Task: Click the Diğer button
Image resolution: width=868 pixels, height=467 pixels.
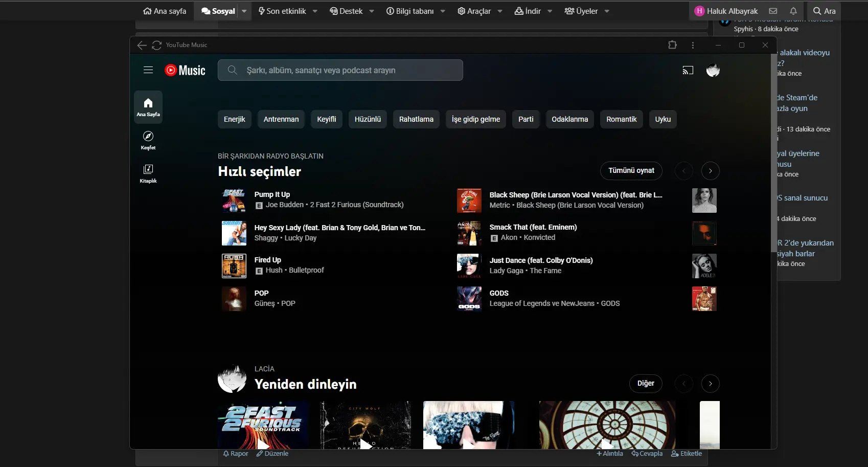Action: [x=646, y=384]
